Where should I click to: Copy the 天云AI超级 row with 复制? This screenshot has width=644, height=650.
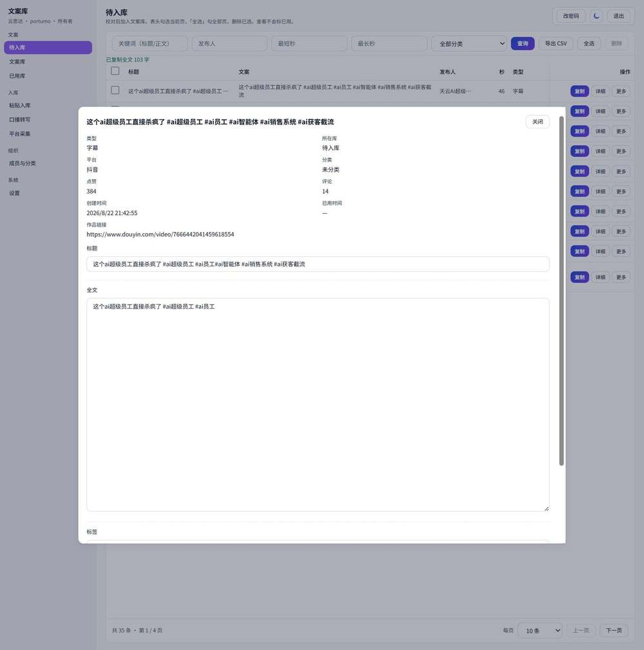tap(580, 91)
